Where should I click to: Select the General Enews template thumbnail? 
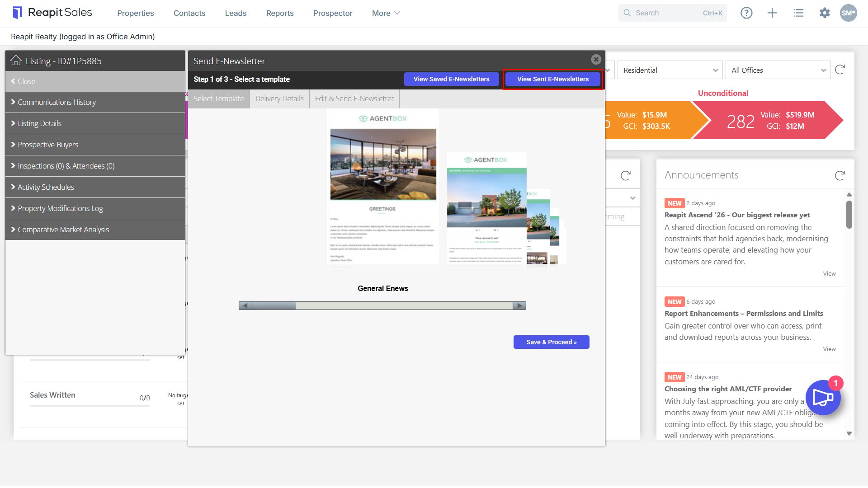[x=383, y=189]
